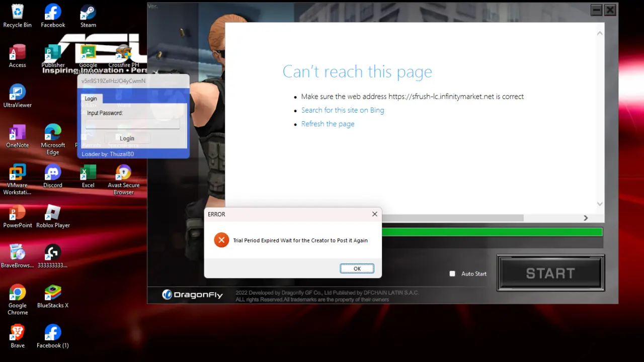Viewport: 644px width, 362px height.
Task: Click the DragonFly logo in the launcher
Action: 193,295
